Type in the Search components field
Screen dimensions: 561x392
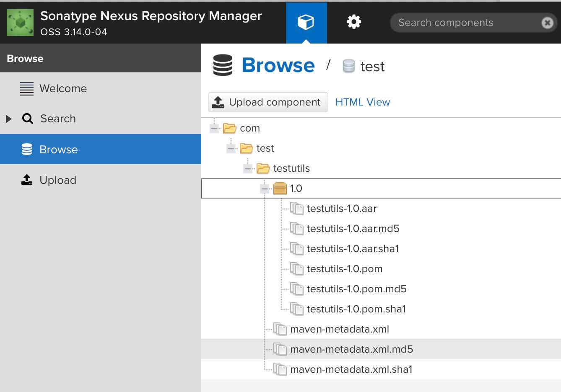click(465, 23)
